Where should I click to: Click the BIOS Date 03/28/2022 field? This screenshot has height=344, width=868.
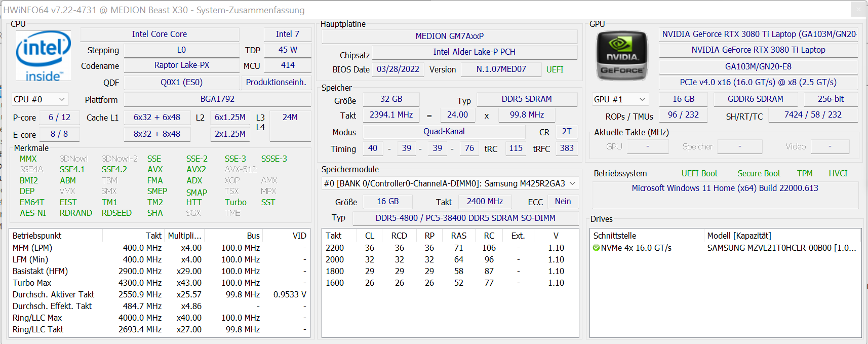click(x=398, y=69)
